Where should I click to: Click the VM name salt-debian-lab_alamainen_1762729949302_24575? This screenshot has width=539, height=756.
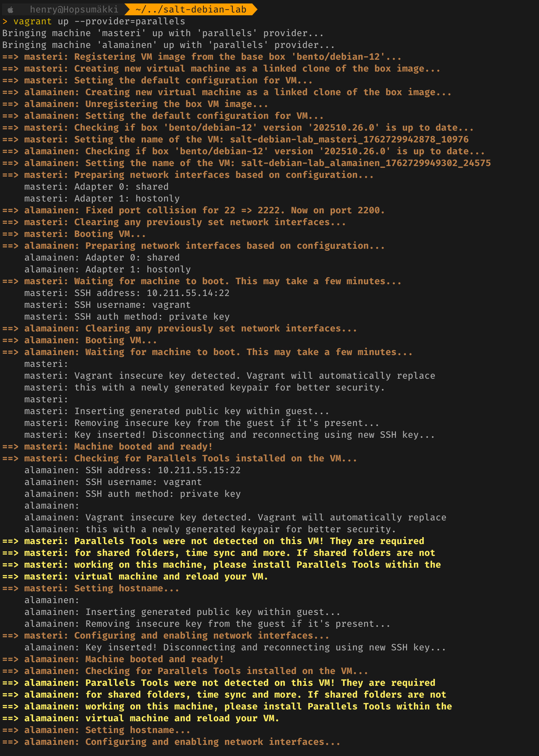366,163
